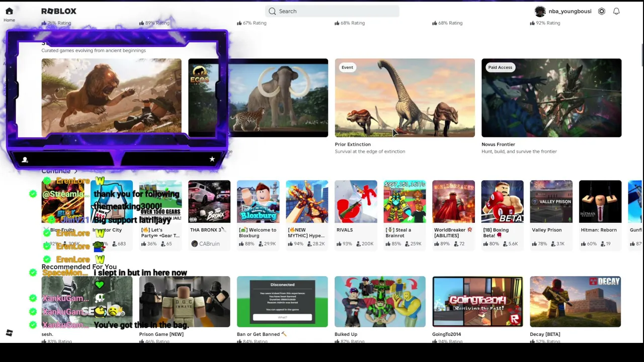The image size is (644, 362).
Task: Open the THA BRONX 3 thumbnail
Action: (209, 201)
